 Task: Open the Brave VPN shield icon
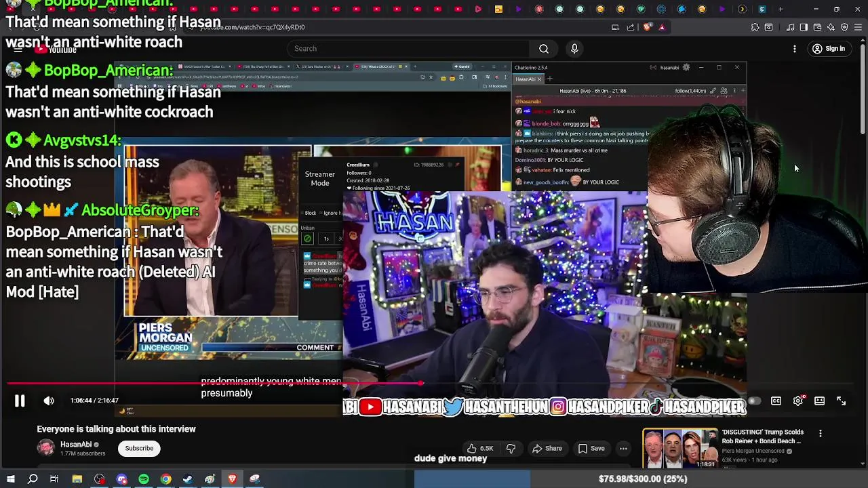844,27
